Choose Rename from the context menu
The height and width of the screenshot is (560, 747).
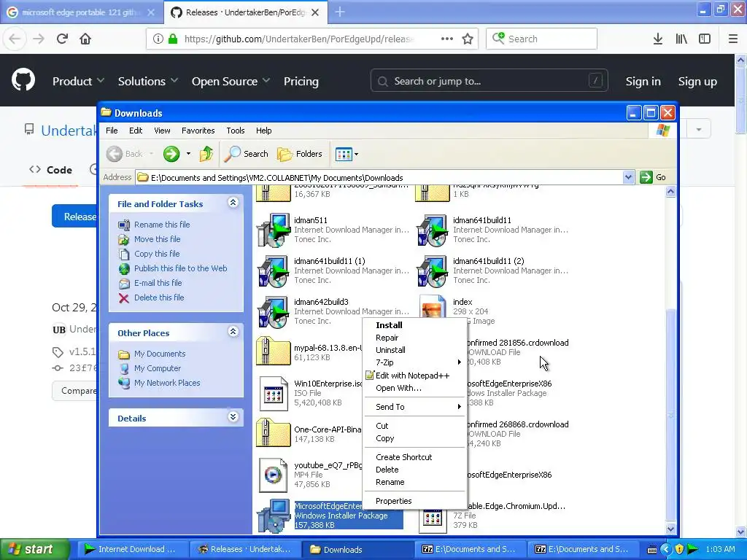(x=414, y=482)
